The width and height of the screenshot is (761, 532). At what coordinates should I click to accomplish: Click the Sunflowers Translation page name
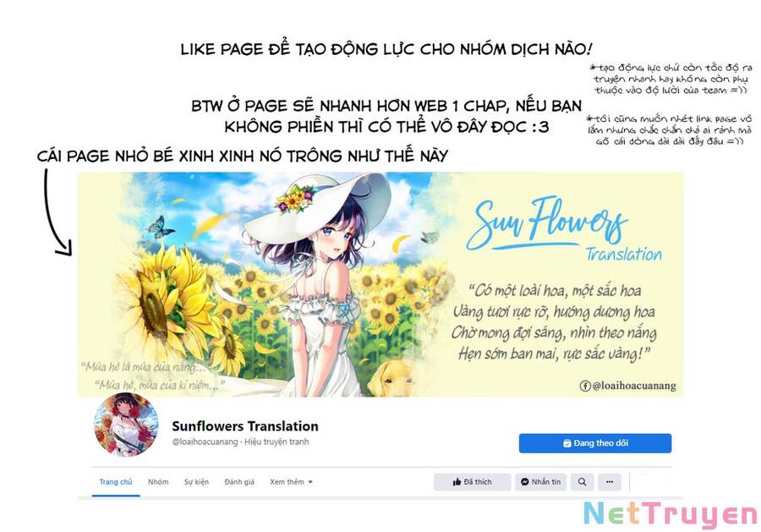pyautogui.click(x=245, y=426)
